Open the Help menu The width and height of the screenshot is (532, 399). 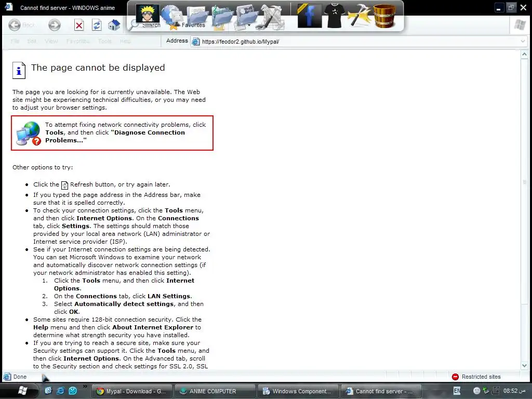[x=125, y=41]
